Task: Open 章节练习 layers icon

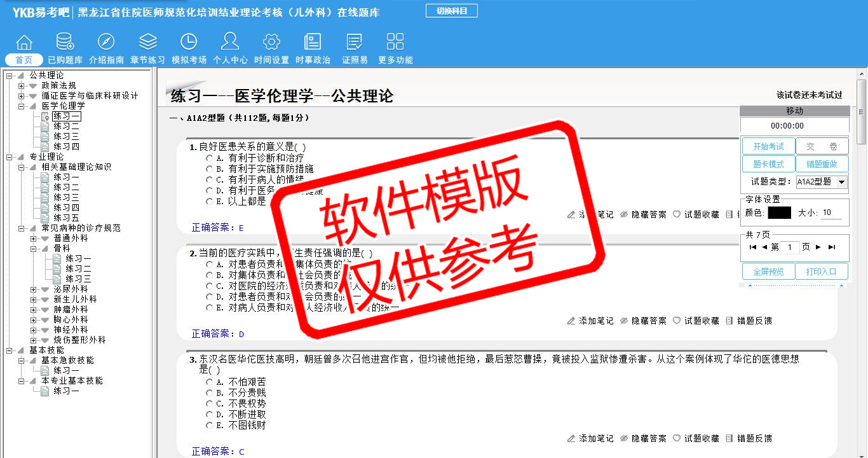Action: click(147, 42)
